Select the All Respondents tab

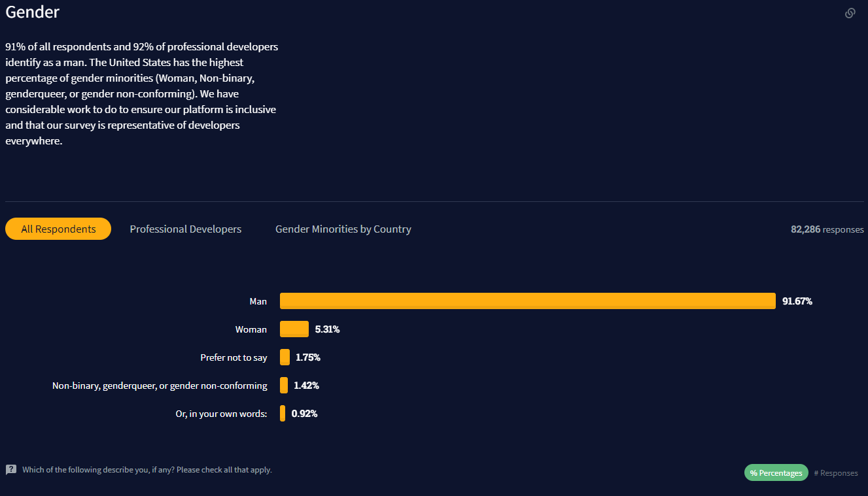pos(58,229)
